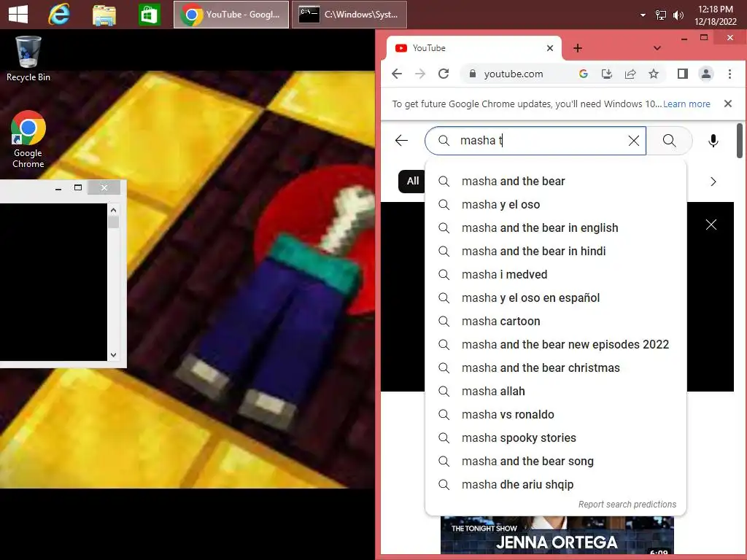The height and width of the screenshot is (560, 747).
Task: Open Windows Store taskbar icon
Action: click(149, 15)
